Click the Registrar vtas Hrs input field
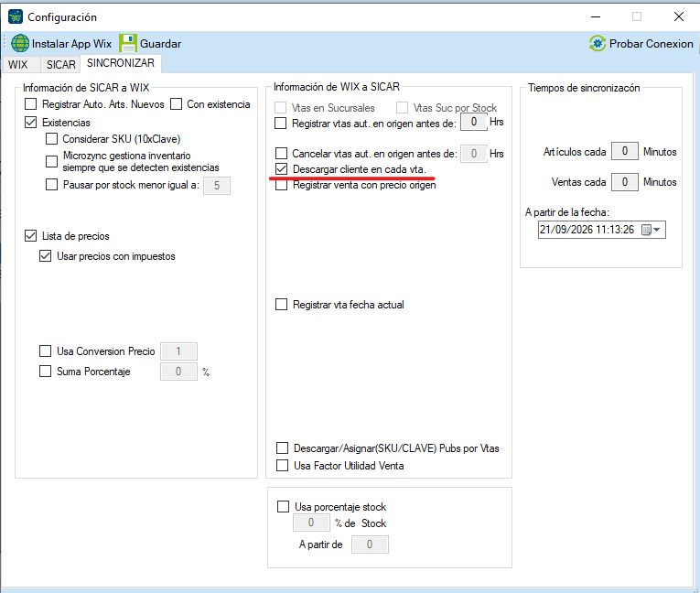 pos(474,122)
